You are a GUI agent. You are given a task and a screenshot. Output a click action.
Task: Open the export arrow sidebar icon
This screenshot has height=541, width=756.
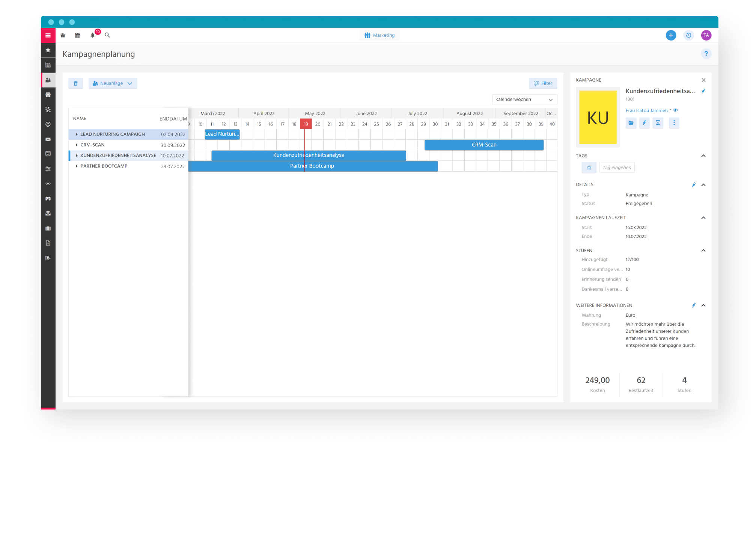coord(48,258)
